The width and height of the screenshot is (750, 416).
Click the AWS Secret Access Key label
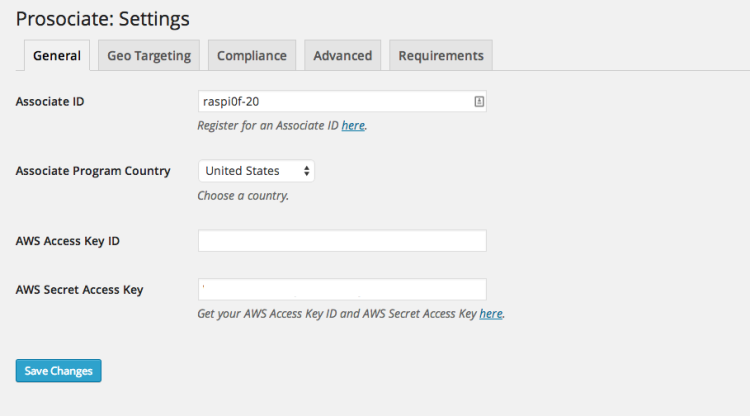[79, 290]
